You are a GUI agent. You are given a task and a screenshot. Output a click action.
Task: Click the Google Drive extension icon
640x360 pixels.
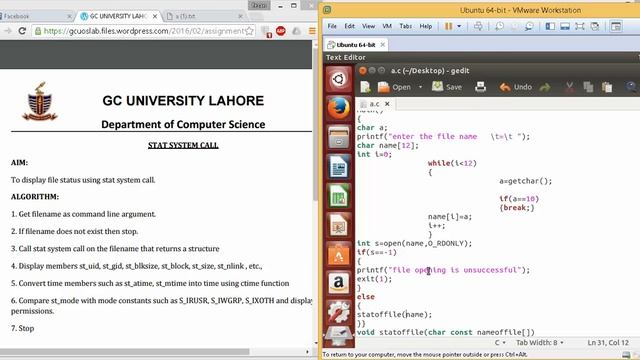click(296, 31)
